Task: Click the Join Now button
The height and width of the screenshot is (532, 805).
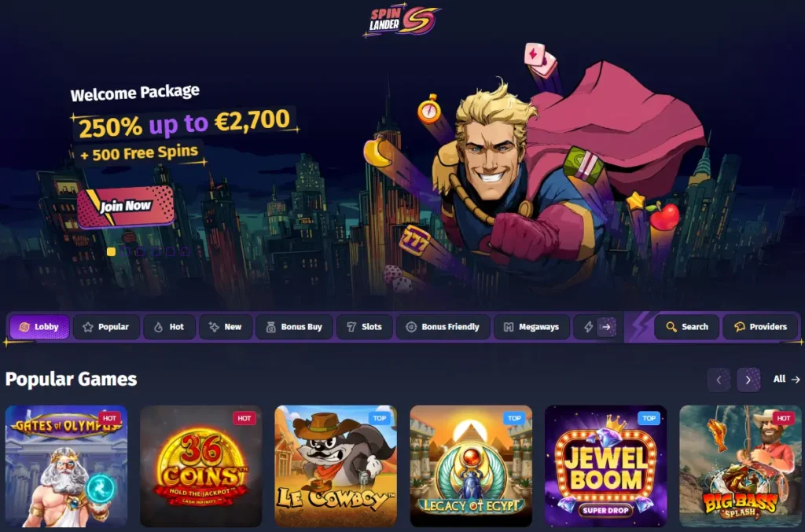Action: [x=126, y=207]
